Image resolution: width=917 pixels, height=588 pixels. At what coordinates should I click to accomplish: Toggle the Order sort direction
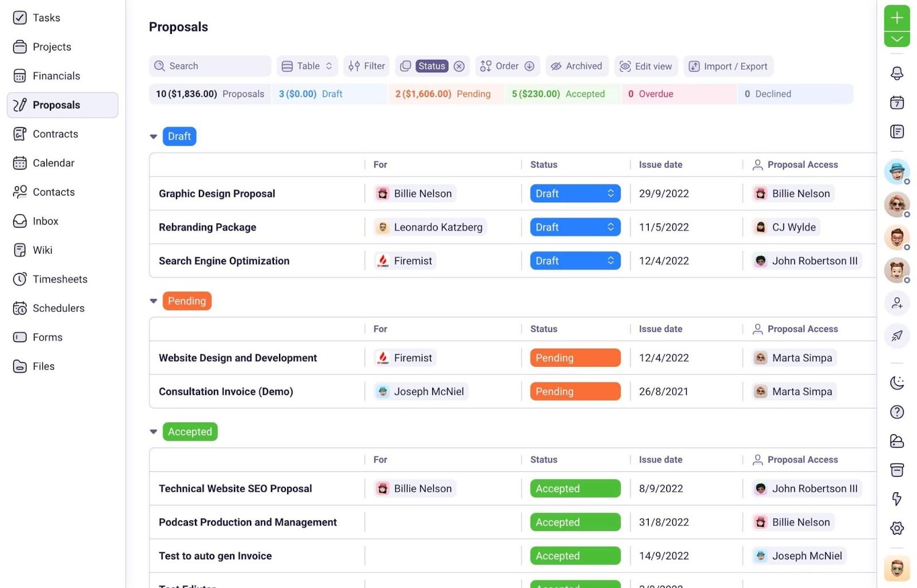coord(530,66)
